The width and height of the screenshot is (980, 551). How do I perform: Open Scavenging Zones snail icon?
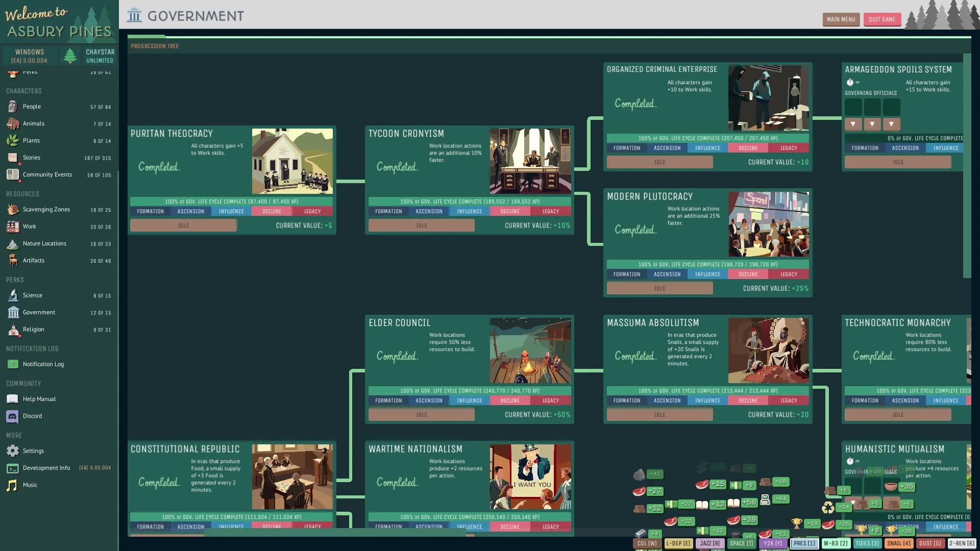tap(13, 210)
